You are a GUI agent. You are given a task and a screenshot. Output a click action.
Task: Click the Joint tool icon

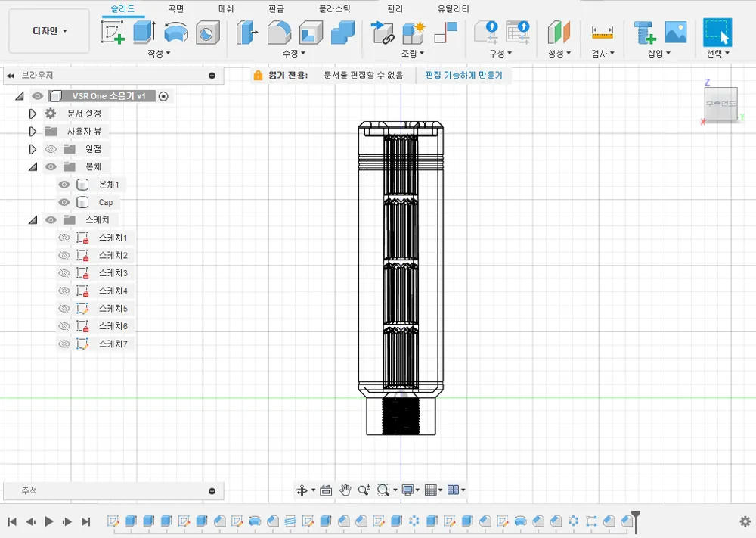[x=383, y=33]
